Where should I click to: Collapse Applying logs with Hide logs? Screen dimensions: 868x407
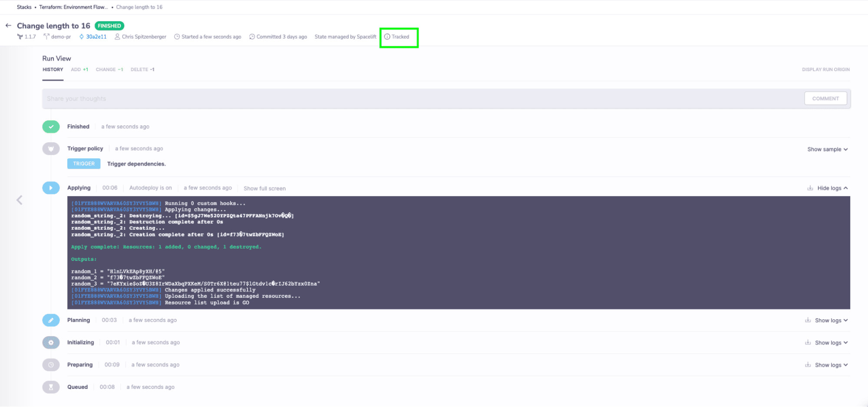[832, 188]
